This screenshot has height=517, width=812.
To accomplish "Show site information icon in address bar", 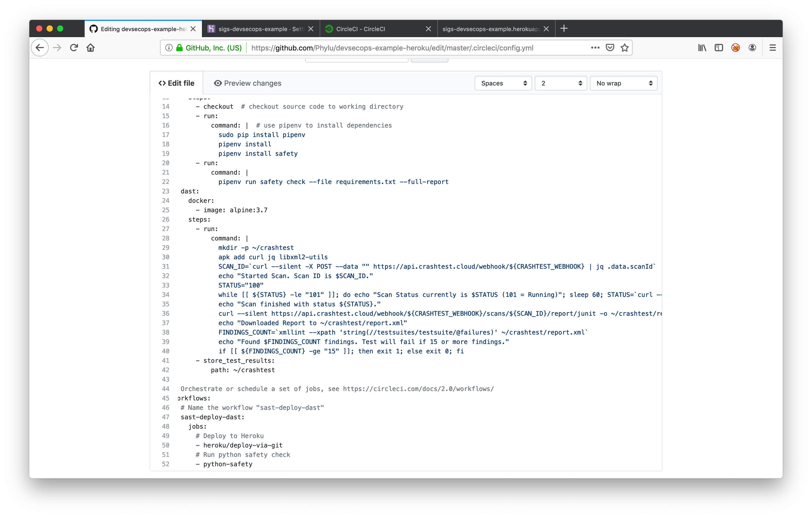I will (x=169, y=48).
